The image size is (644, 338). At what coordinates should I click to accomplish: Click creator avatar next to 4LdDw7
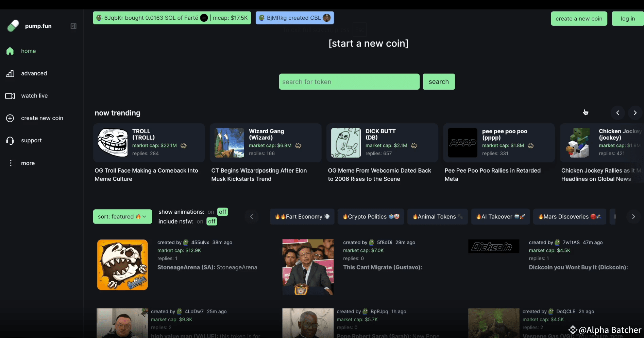click(x=180, y=312)
